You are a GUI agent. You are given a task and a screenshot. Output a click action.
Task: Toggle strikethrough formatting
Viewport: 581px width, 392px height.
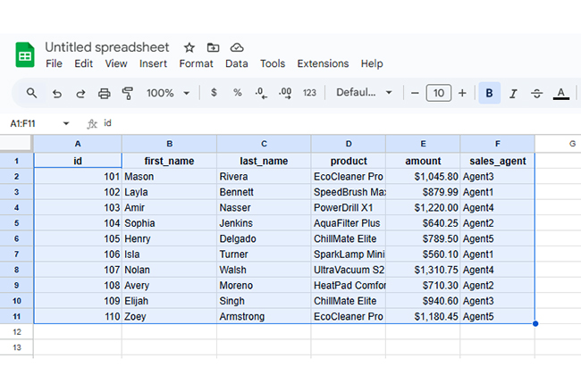[x=536, y=93]
